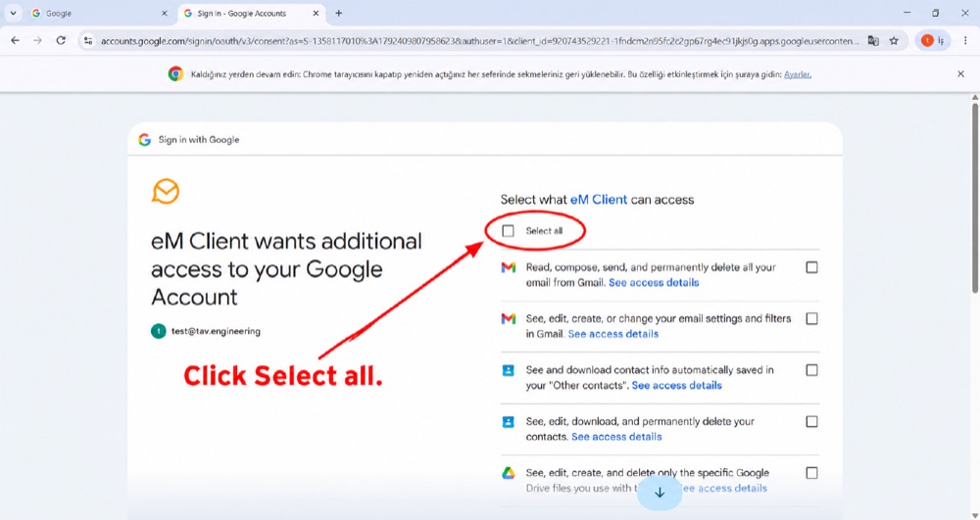Click the translate page icon in address bar
Screen dimensions: 980x520
click(873, 40)
